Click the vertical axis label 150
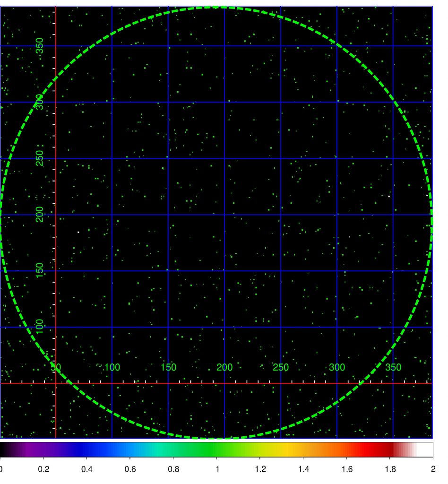Image resolution: width=448 pixels, height=484 pixels. [x=40, y=270]
